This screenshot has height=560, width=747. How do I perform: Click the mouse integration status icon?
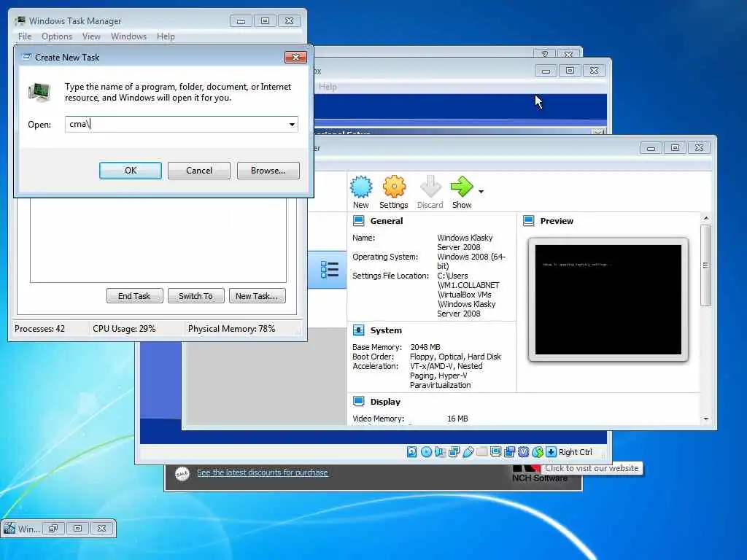point(538,452)
